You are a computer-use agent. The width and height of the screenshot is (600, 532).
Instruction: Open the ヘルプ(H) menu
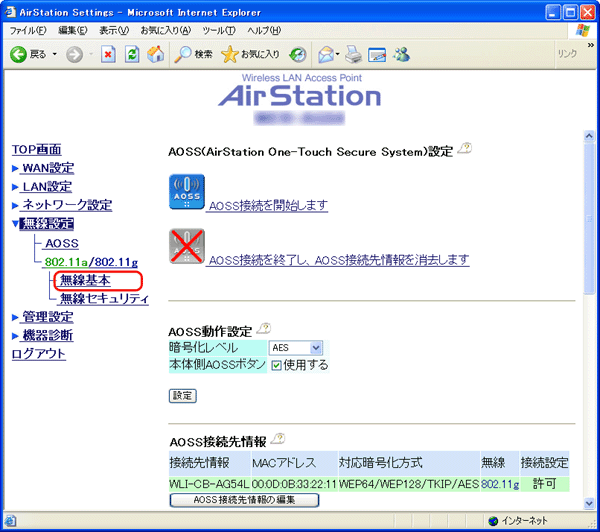point(264,30)
